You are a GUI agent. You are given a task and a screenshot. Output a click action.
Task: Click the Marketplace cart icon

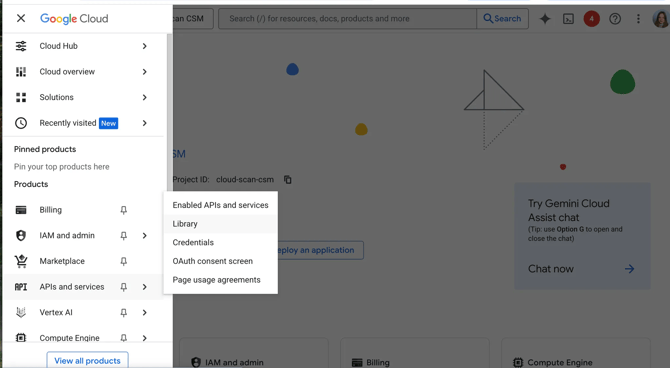[21, 261]
